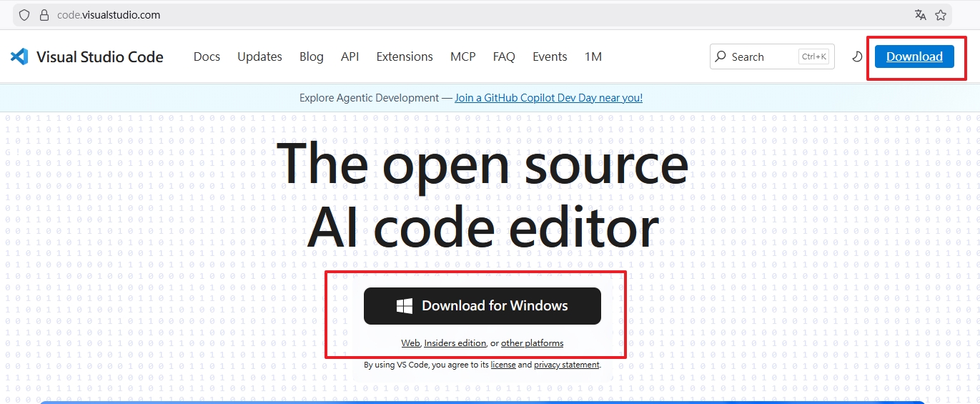This screenshot has width=980, height=404.
Task: Open Join a GitHub Copilot Dev Day link
Action: pos(548,98)
